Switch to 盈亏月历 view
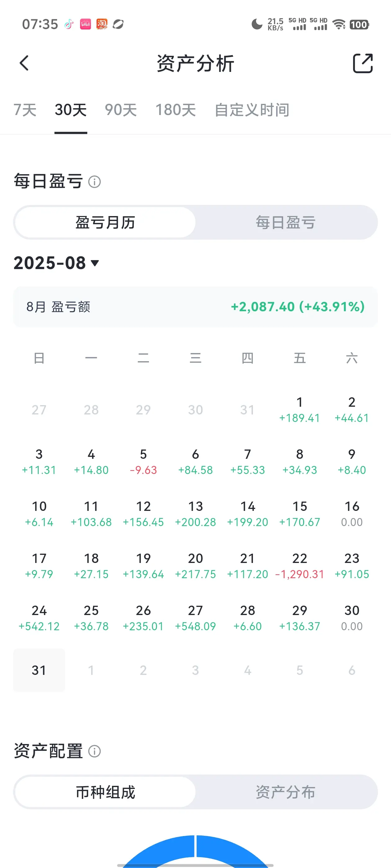Viewport: 391px width, 868px height. (x=105, y=222)
